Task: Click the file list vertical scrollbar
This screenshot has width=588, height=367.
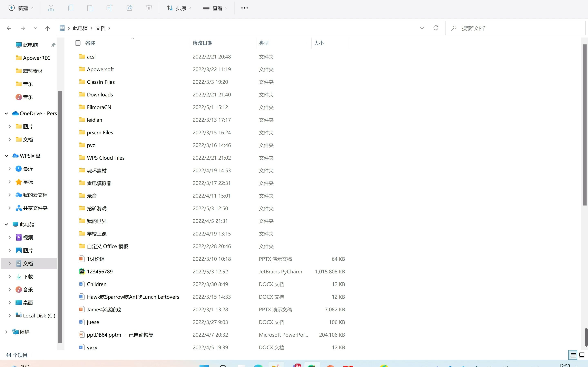Action: pyautogui.click(x=584, y=125)
